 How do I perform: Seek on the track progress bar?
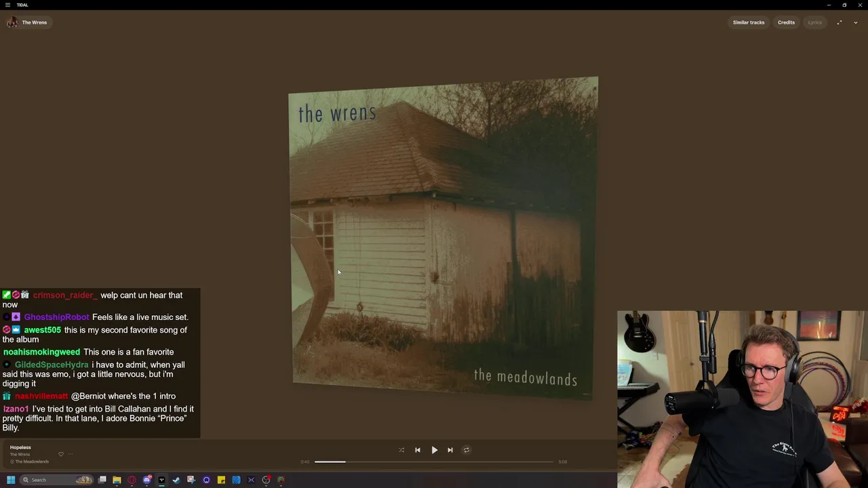[434, 462]
